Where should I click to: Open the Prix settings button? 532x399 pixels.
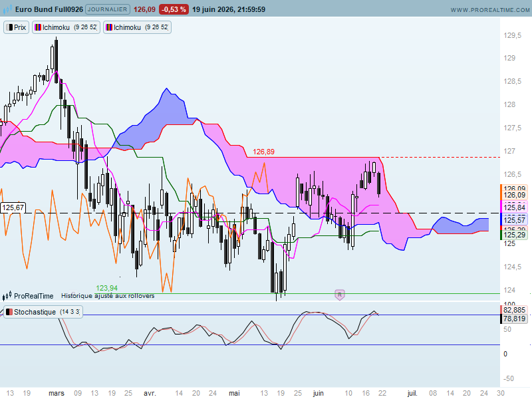[x=16, y=27]
